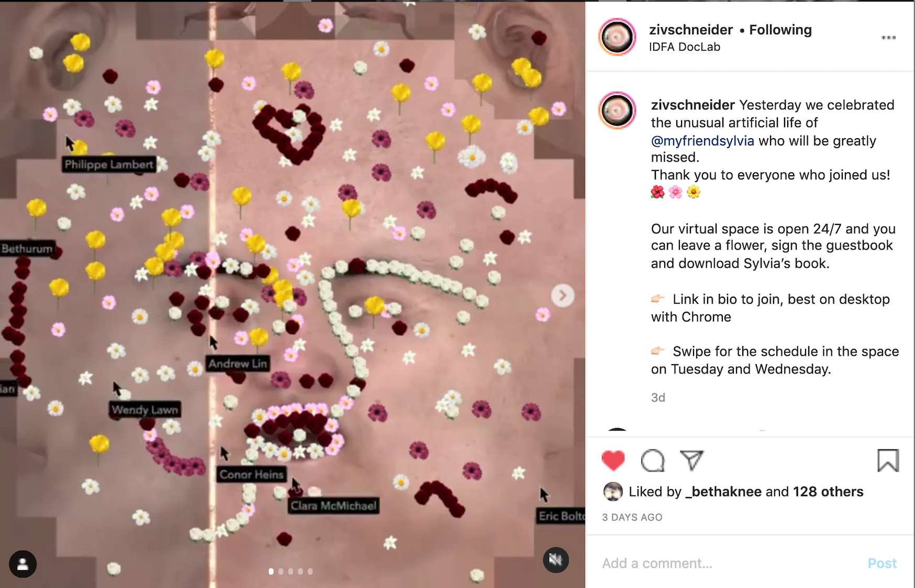Jump to last carousel slide dot
915x588 pixels.
tap(310, 571)
